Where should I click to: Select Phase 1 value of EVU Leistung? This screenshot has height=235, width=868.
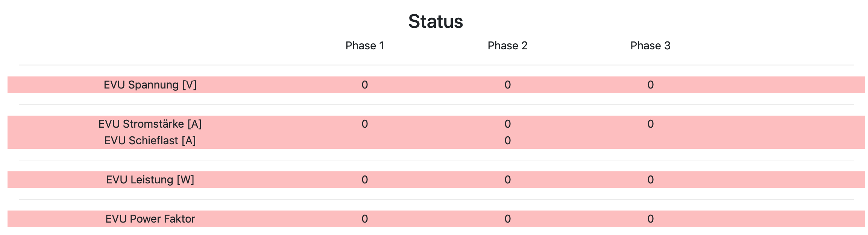(364, 180)
